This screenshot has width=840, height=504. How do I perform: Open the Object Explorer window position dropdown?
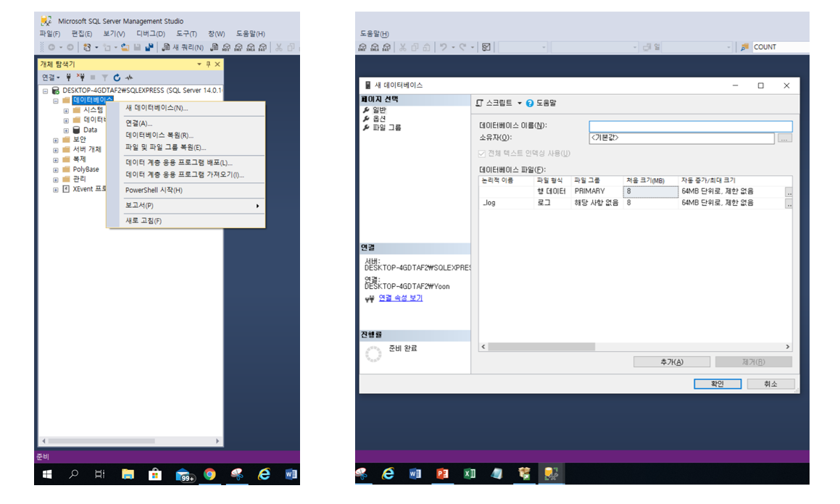(x=199, y=64)
